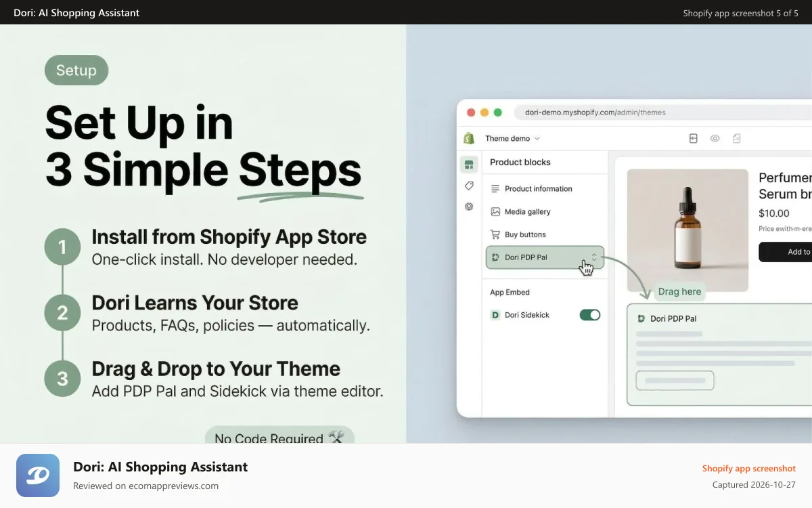
Task: Click the serum bottle product image
Action: 687,230
